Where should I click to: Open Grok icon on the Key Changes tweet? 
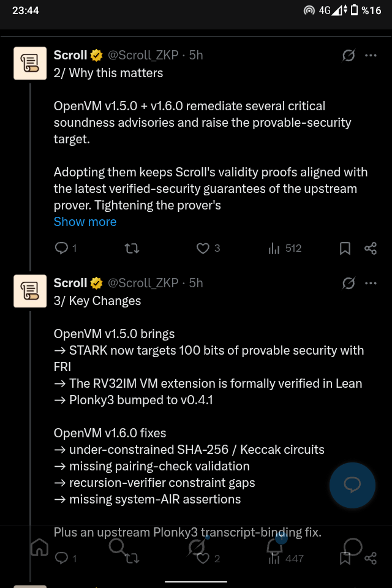pos(349,284)
